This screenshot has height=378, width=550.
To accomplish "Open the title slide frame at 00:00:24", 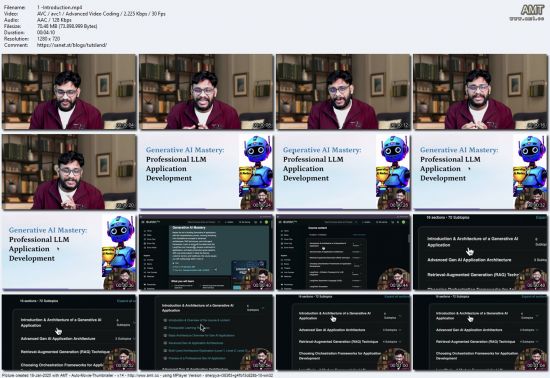I will 206,172.
